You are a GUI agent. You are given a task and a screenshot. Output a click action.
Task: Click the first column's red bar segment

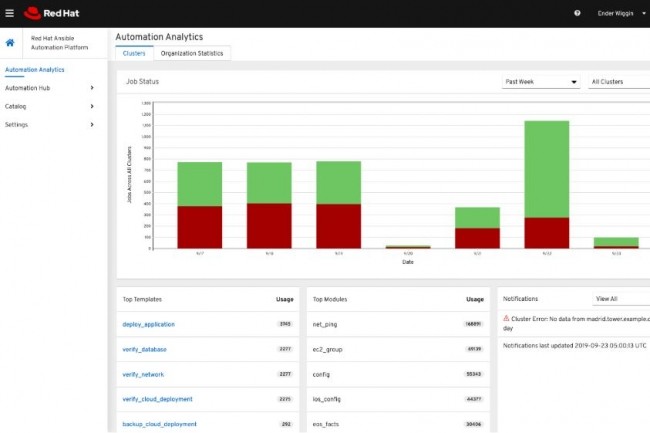(200, 227)
